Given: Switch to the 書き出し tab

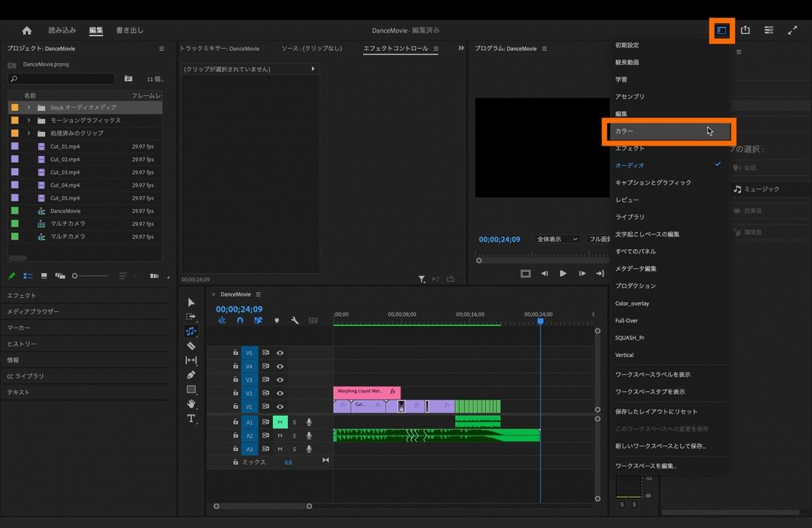Looking at the screenshot, I should coord(130,30).
